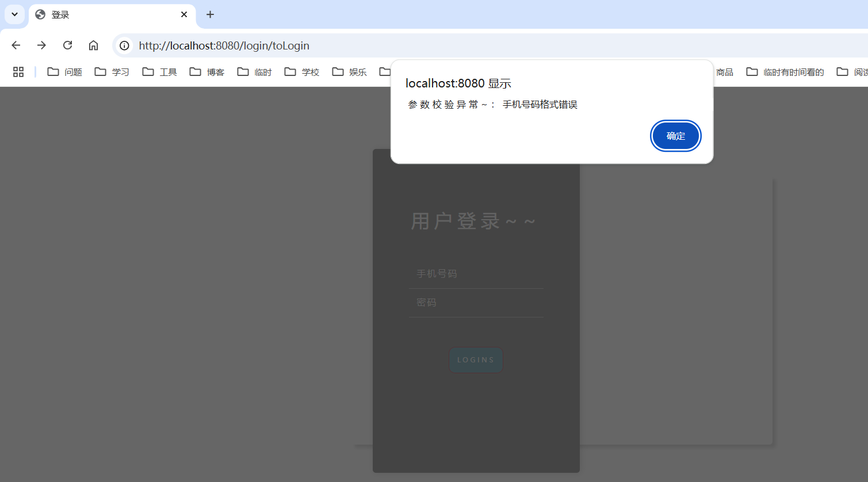868x482 pixels.
Task: Open the 临时有时间看的 bookmark folder
Action: 785,72
